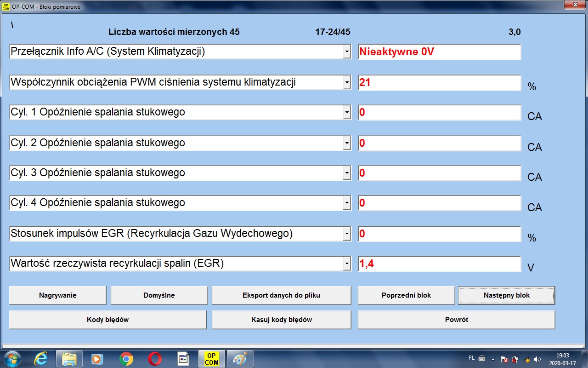Open Windows Explorer folder icon

click(69, 359)
